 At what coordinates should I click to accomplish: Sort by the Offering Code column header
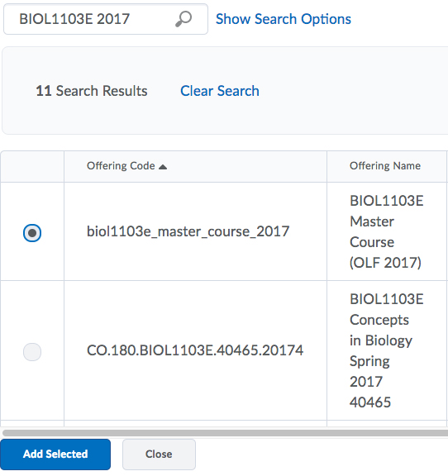(x=121, y=166)
